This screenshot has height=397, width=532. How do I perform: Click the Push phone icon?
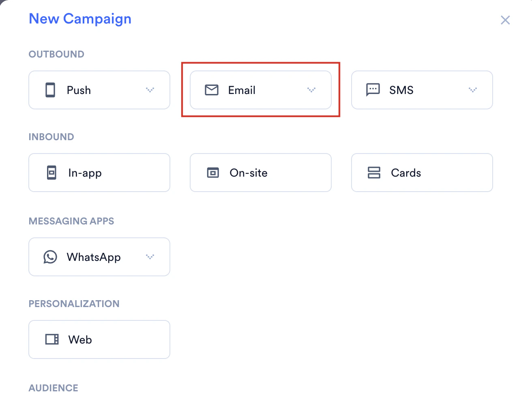[x=50, y=90]
